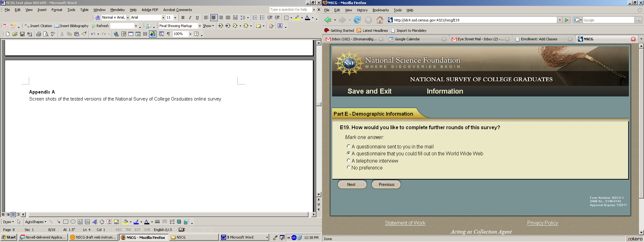Click the Open folder icon in Word
Viewport: 644px width, 242px height.
pos(15,34)
